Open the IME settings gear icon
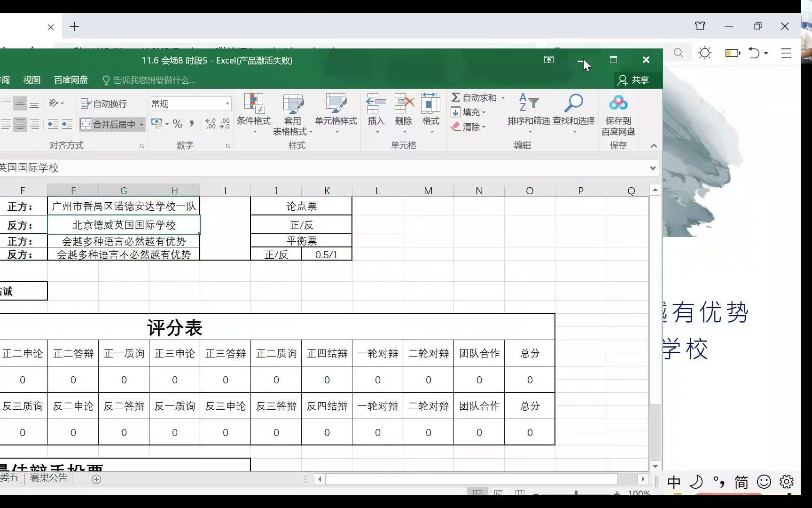The height and width of the screenshot is (508, 812). pos(787,482)
